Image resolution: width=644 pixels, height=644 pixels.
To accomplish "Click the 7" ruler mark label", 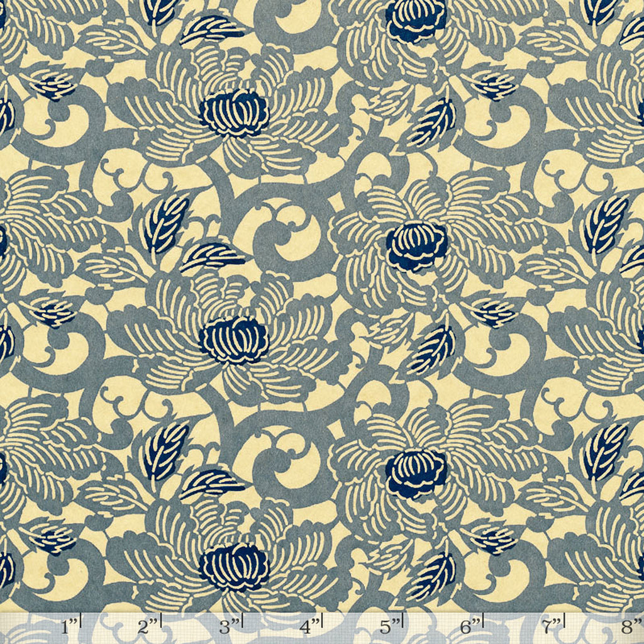I will [552, 627].
